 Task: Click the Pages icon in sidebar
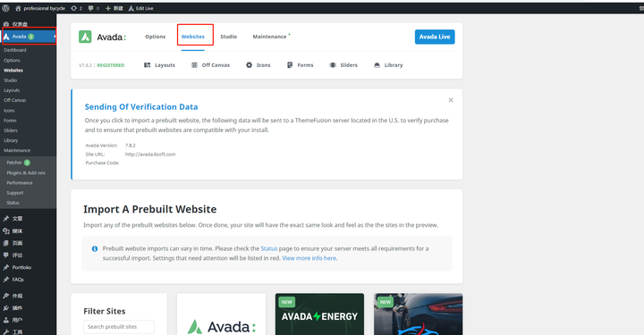click(5, 243)
